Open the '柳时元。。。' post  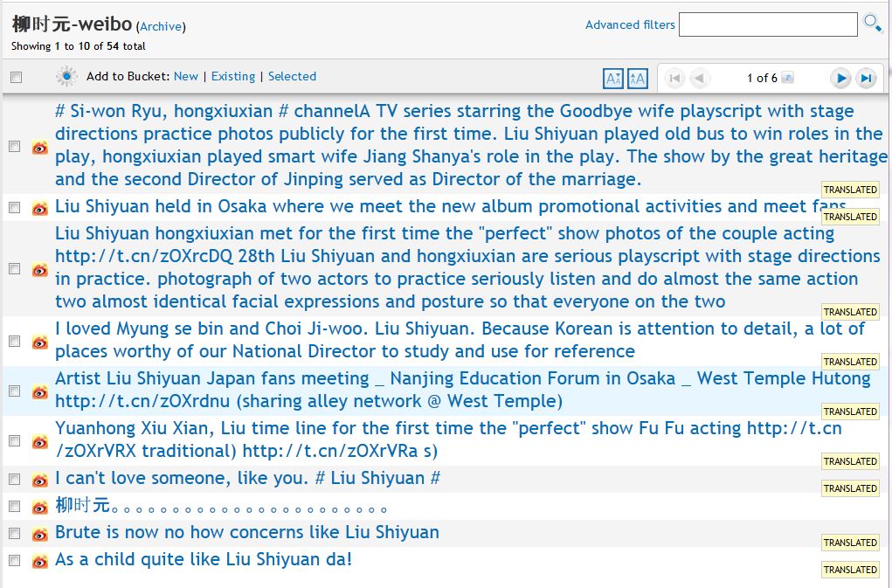pyautogui.click(x=221, y=505)
